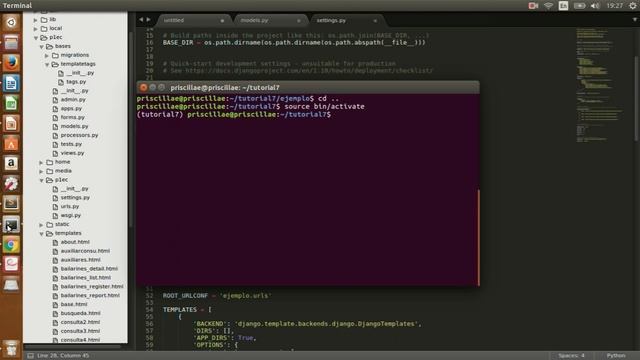Open urls.py in the sidebar
The width and height of the screenshot is (640, 360).
(x=70, y=207)
